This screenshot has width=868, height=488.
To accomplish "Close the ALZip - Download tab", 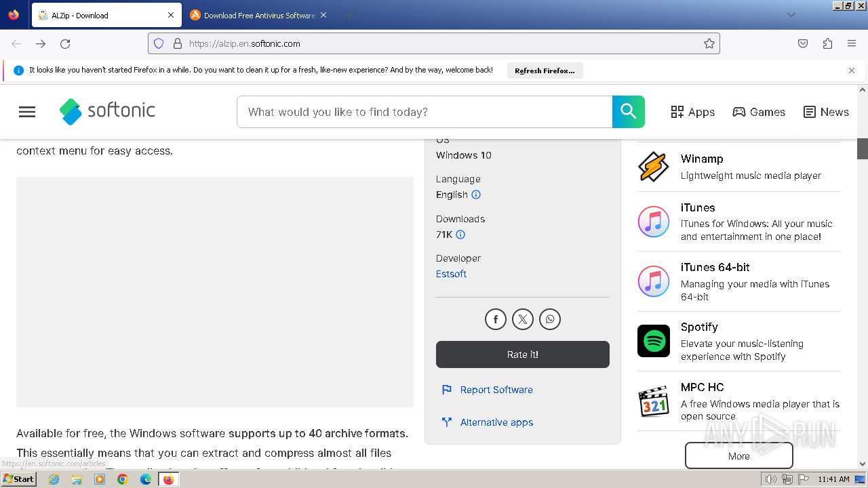I will (171, 15).
